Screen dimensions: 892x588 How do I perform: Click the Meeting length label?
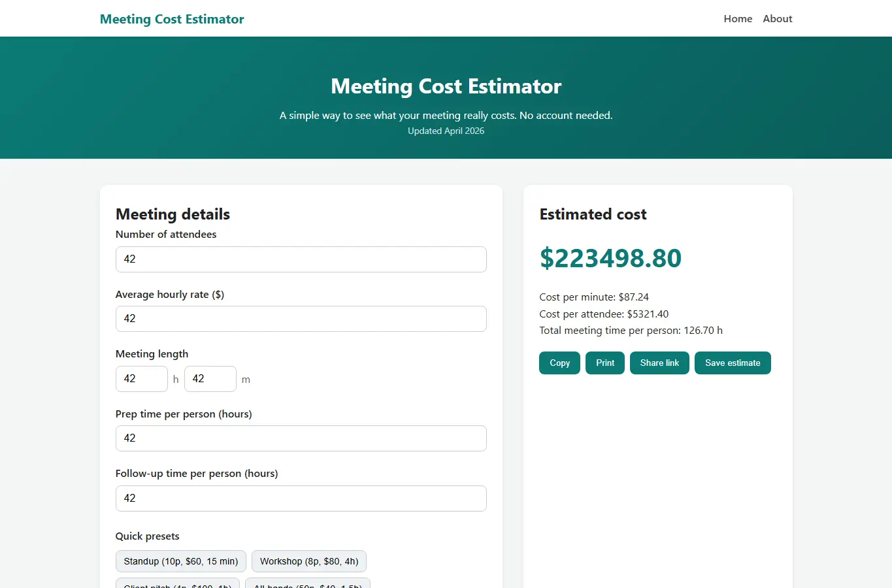152,354
